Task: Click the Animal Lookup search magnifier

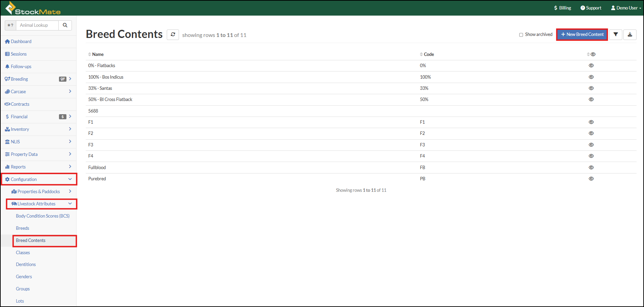Action: pyautogui.click(x=65, y=25)
